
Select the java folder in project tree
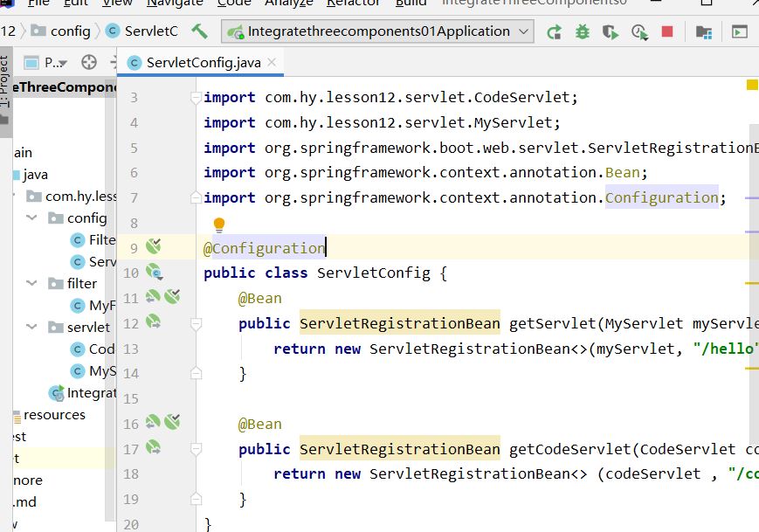[x=35, y=174]
